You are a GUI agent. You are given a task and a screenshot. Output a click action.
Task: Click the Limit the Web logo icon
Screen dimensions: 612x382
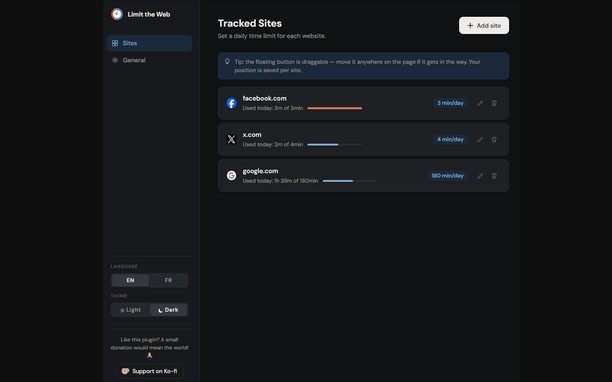(x=117, y=14)
